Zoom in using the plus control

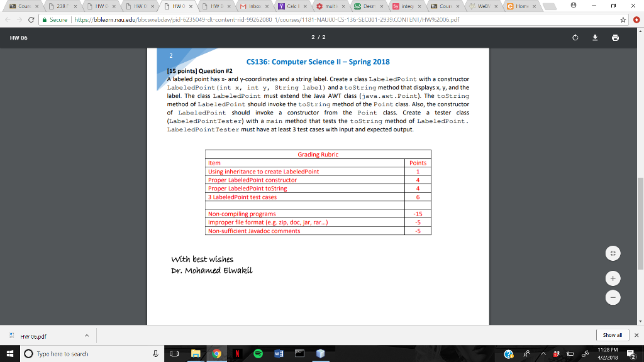[x=613, y=278]
